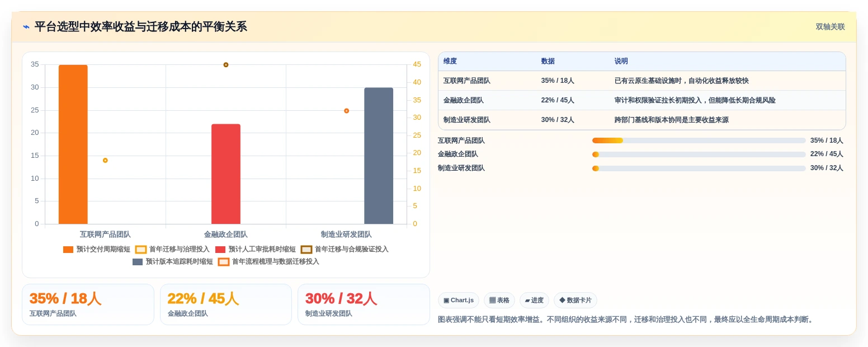Image resolution: width=868 pixels, height=347 pixels.
Task: Toggle legend item 首年迁移与合规验证投入
Action: pos(345,249)
